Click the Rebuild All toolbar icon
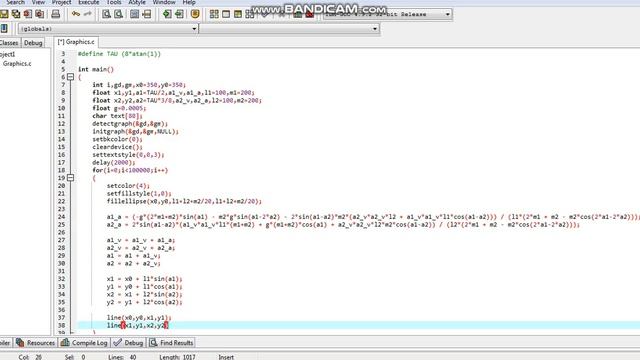 tap(250, 14)
